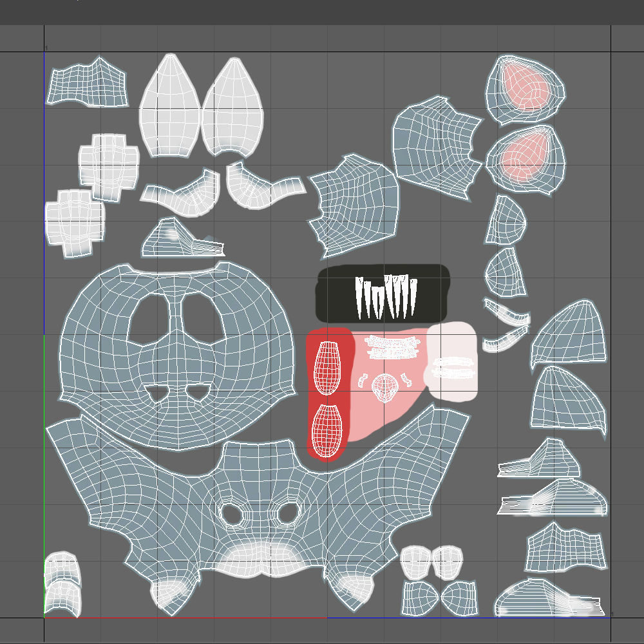Select the upper oval mesh shell on red patch
The width and height of the screenshot is (644, 644).
tap(327, 368)
